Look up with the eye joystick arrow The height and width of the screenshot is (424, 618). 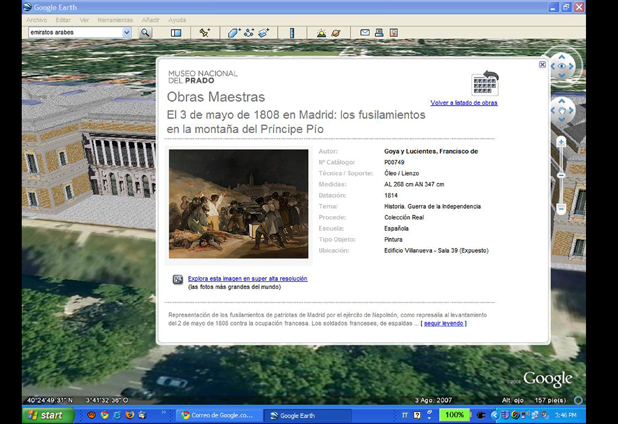tap(562, 58)
